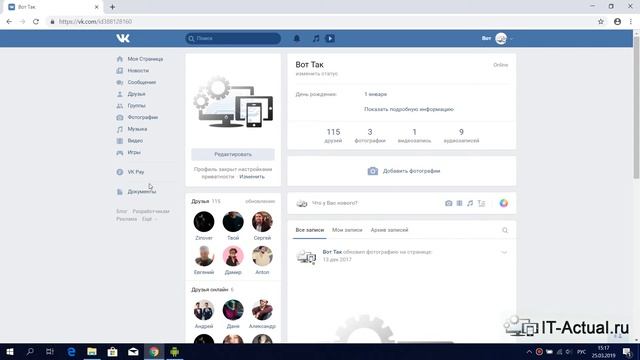Open the Android emulator taskbar icon
Image resolution: width=640 pixels, height=360 pixels.
174,352
